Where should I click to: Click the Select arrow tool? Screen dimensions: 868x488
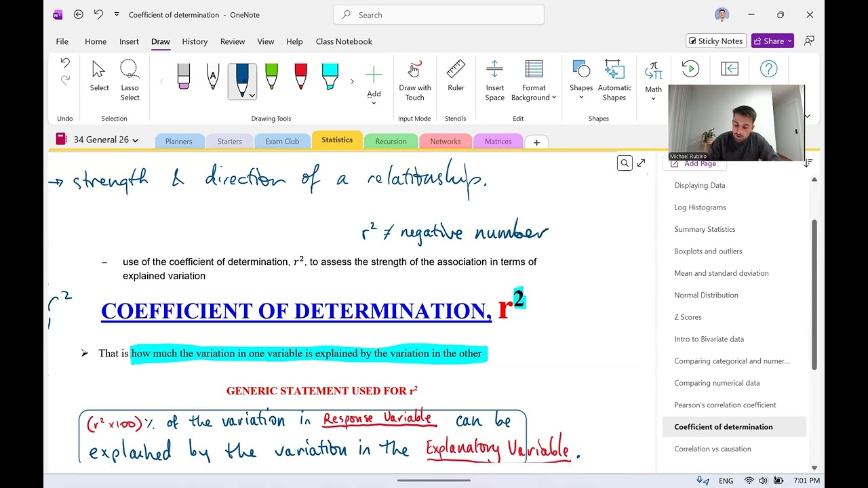pyautogui.click(x=99, y=76)
